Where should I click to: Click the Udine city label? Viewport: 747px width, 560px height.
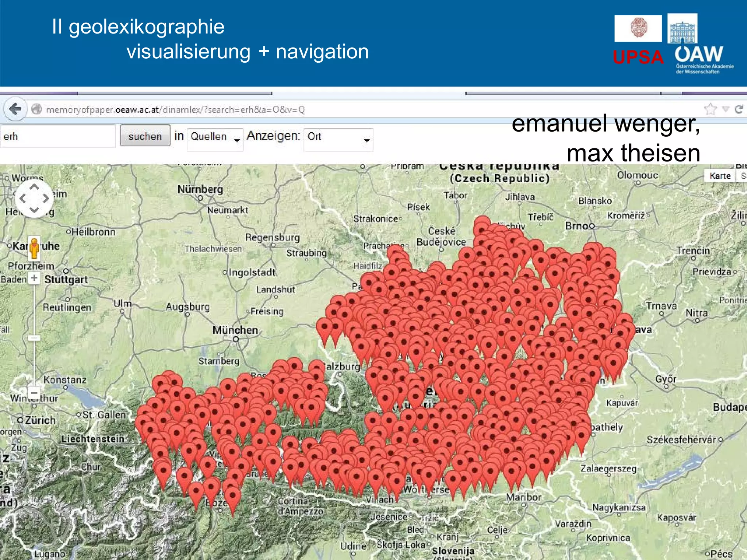pos(353,546)
